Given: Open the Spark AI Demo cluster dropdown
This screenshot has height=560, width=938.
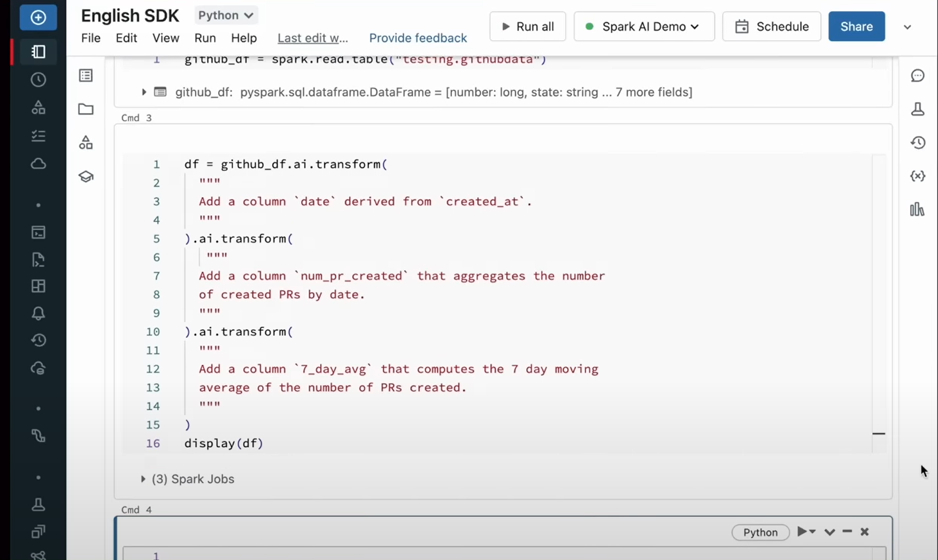Looking at the screenshot, I should 644,27.
